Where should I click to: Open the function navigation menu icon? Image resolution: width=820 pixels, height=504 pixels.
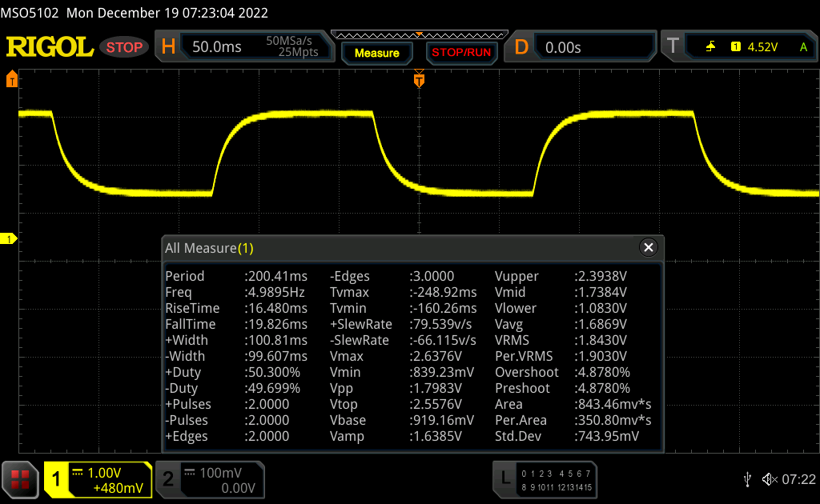click(x=20, y=479)
